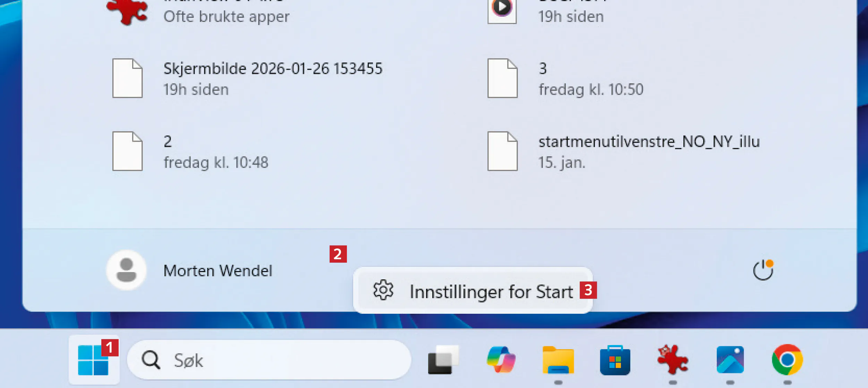Click the power button icon
The image size is (868, 388).
pyautogui.click(x=763, y=270)
